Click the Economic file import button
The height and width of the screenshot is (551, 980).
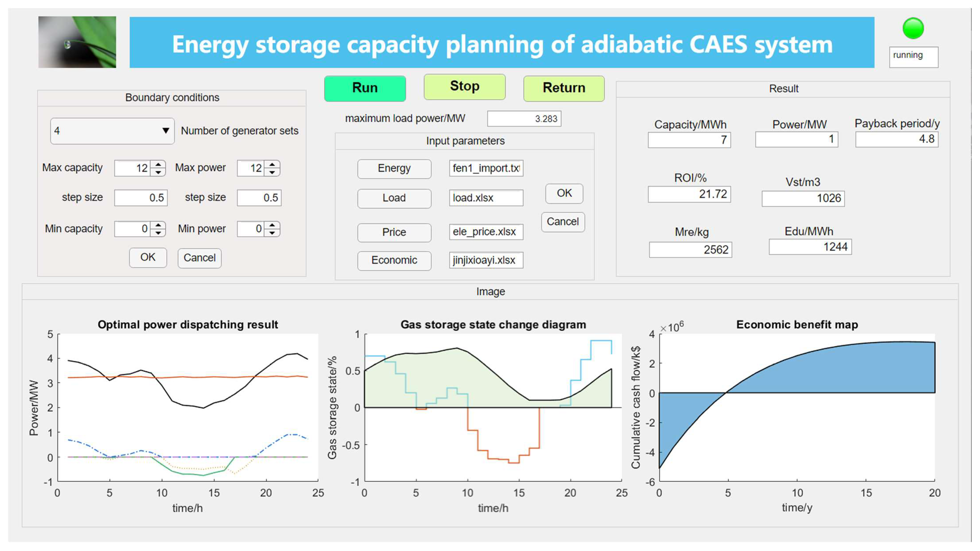(394, 260)
